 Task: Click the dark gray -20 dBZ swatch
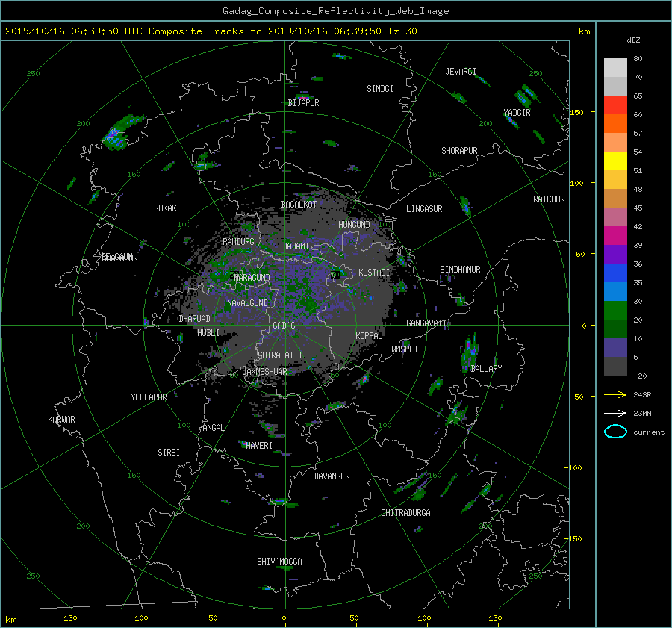615,367
